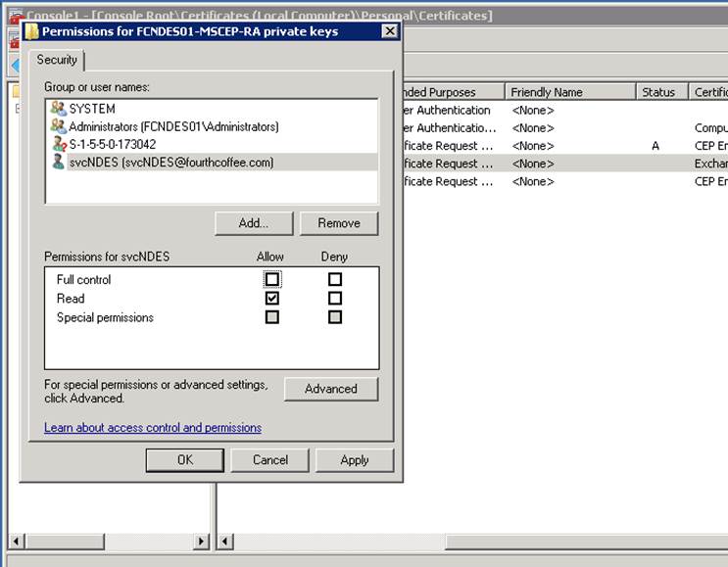The image size is (728, 567).
Task: Select the Administrators group icon
Action: (x=58, y=126)
